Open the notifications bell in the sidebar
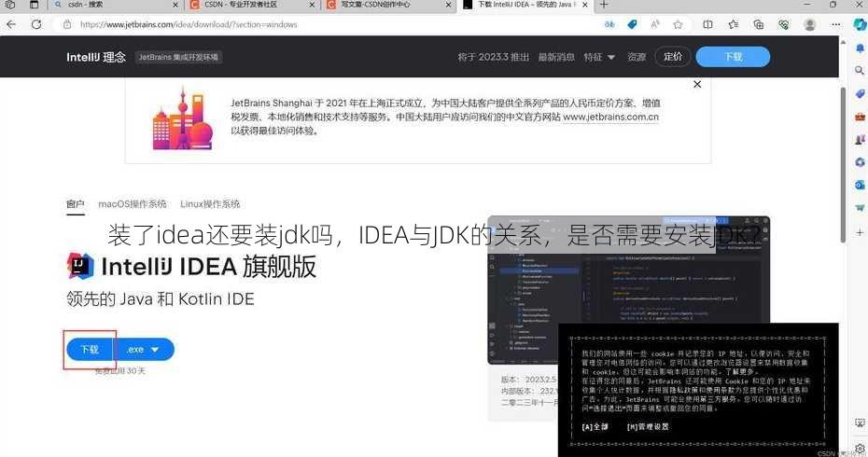The image size is (868, 457). (860, 48)
